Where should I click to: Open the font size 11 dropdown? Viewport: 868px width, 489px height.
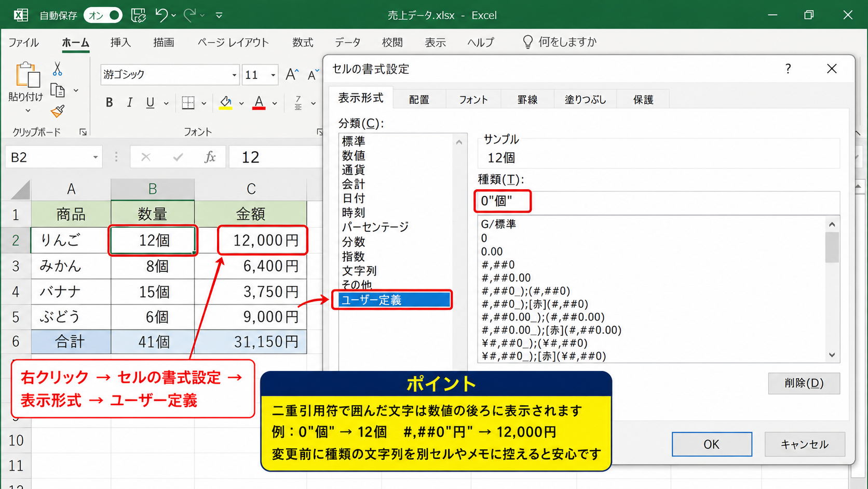click(x=273, y=75)
